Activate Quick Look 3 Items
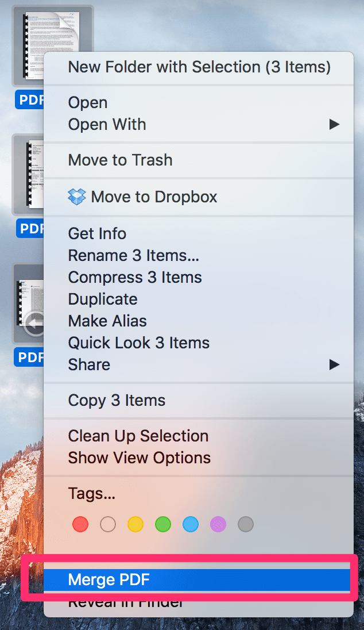Screen dimensions: 364x630 [138, 343]
